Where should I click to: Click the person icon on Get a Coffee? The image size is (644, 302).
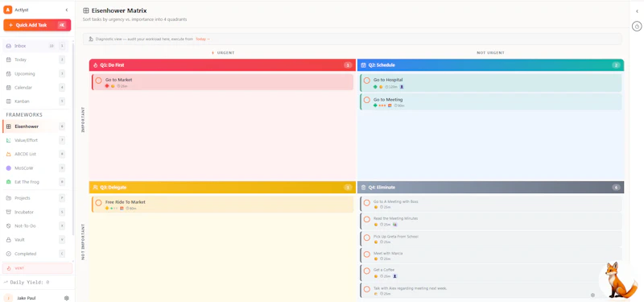394,276
